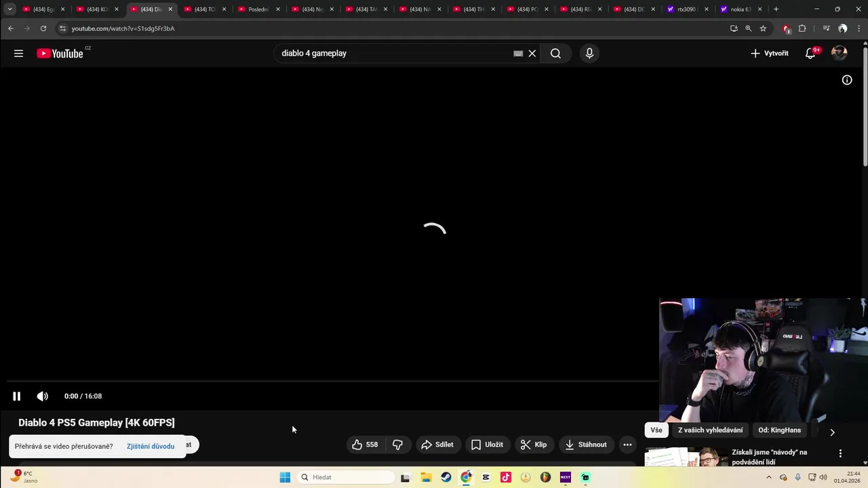The height and width of the screenshot is (488, 868).
Task: Open the account avatar menu
Action: [x=840, y=54]
